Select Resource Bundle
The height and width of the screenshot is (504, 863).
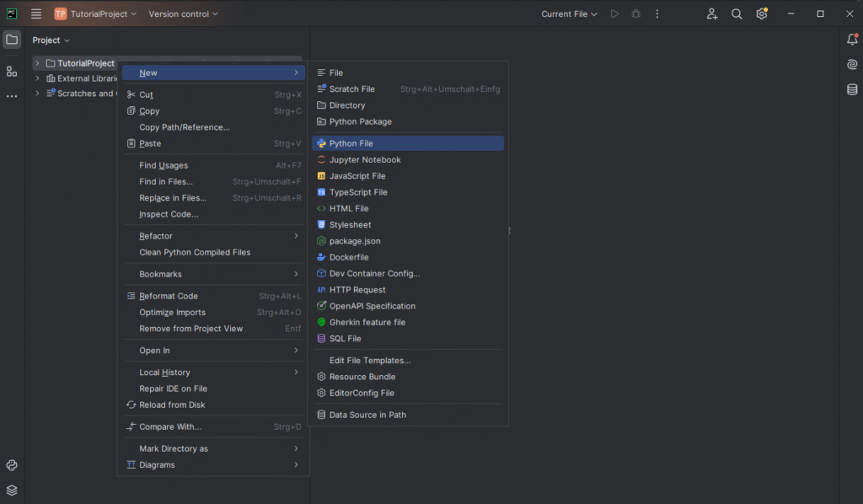pyautogui.click(x=408, y=377)
